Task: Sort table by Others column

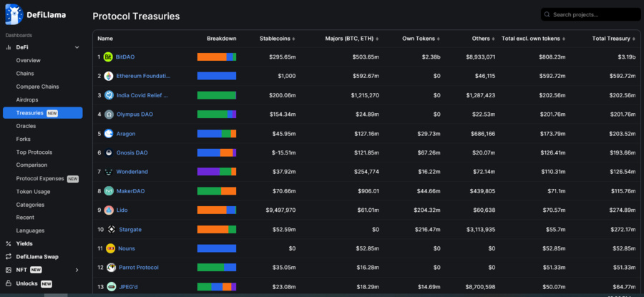Action: click(484, 39)
